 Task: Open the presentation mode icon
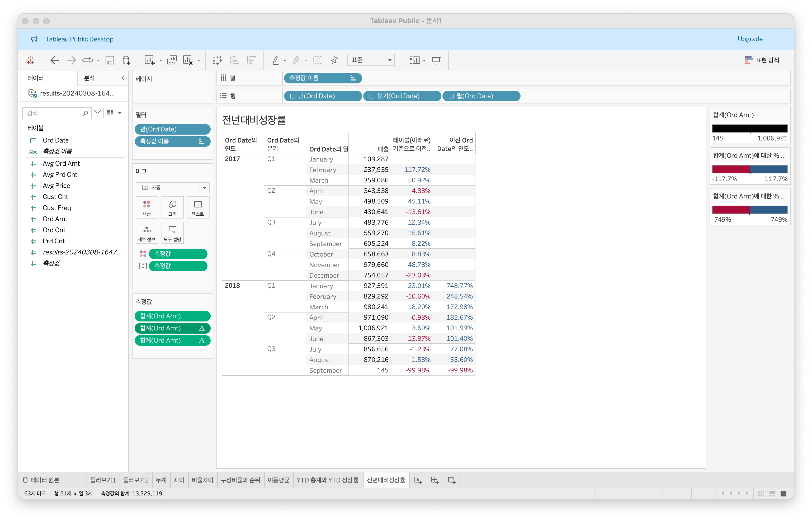coord(436,60)
